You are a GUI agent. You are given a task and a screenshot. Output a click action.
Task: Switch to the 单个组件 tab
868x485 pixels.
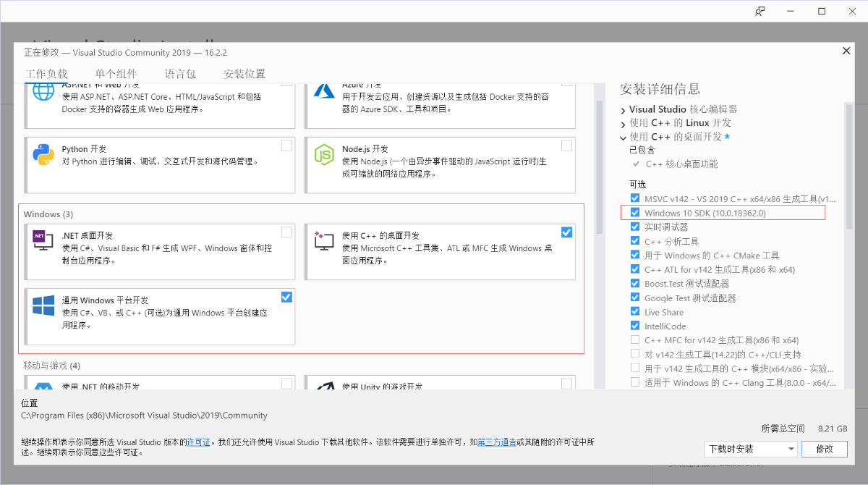116,74
